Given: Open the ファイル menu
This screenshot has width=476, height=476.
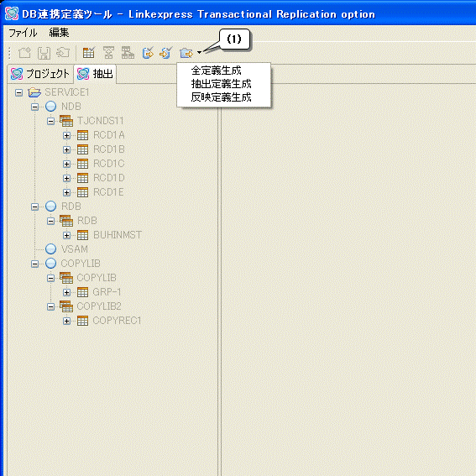Looking at the screenshot, I should (23, 33).
